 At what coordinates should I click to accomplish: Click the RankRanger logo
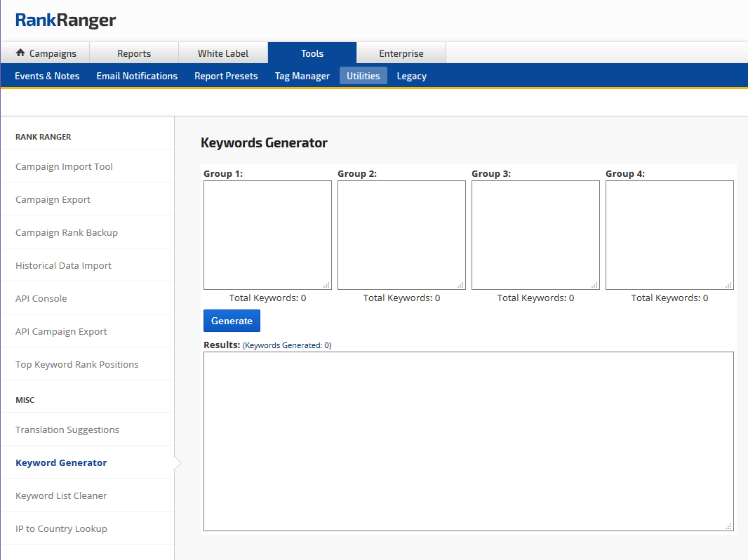[66, 20]
